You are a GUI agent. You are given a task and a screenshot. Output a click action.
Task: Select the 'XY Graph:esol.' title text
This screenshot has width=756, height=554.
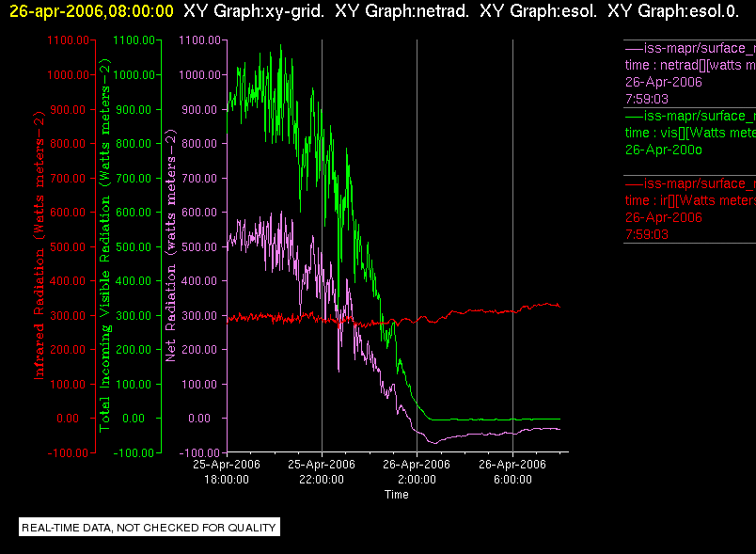pos(538,11)
